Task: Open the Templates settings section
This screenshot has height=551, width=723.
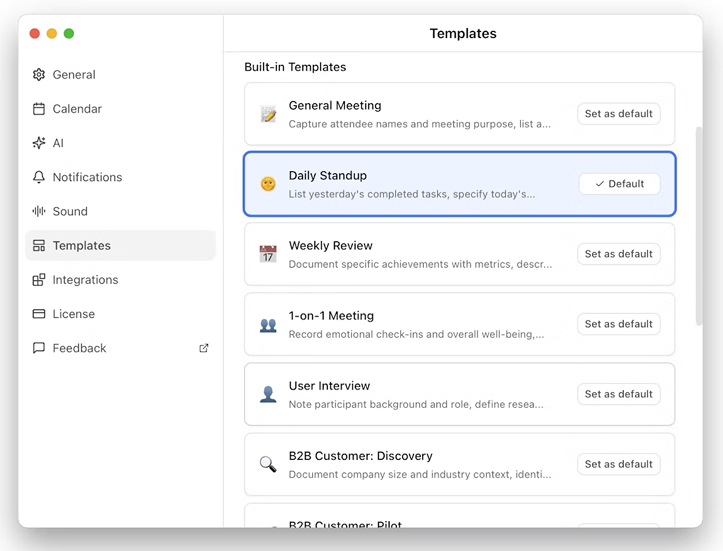Action: click(81, 246)
